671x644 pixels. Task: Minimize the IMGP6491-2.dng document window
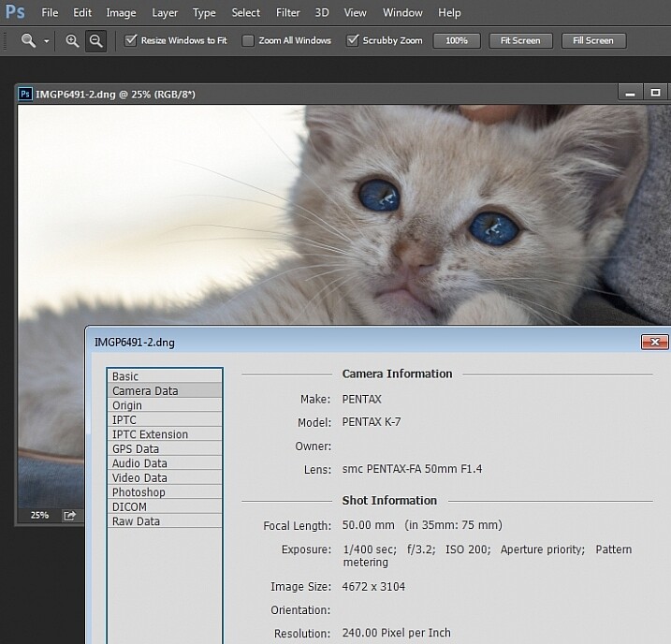(x=630, y=93)
